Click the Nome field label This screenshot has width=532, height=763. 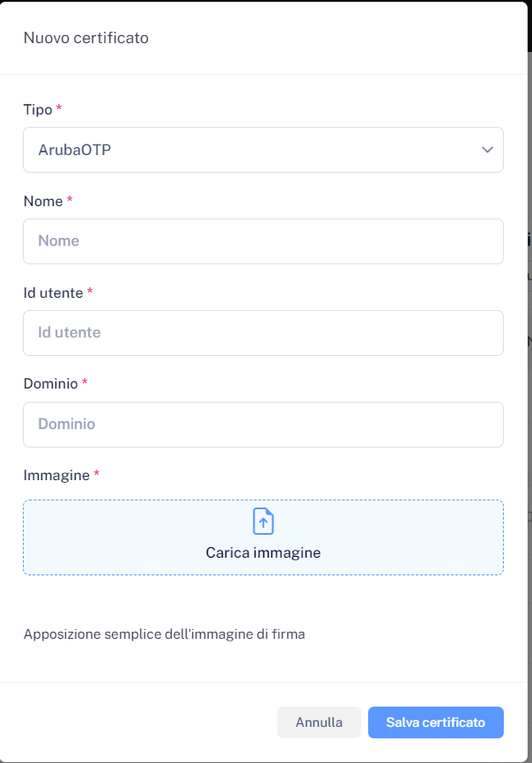[43, 201]
